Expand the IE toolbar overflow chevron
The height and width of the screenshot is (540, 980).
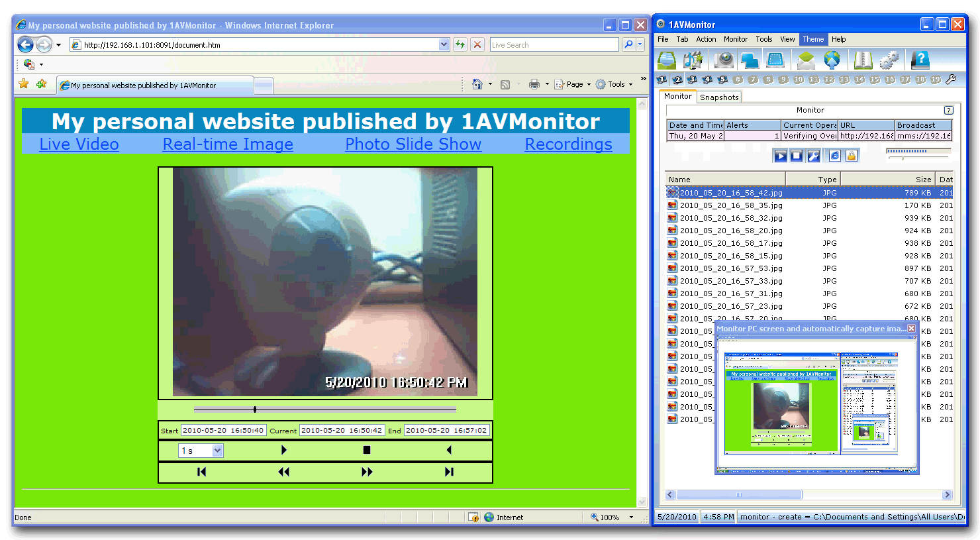pos(643,78)
